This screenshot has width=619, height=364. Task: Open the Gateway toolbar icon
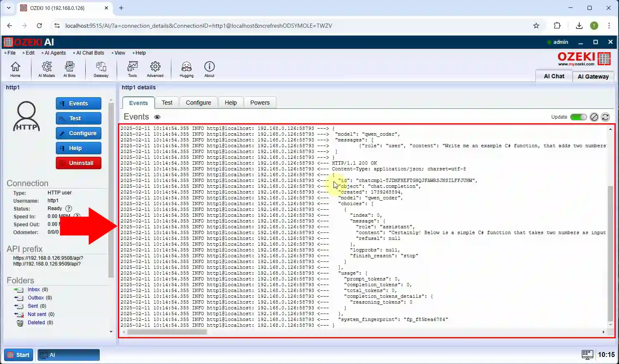pyautogui.click(x=101, y=69)
